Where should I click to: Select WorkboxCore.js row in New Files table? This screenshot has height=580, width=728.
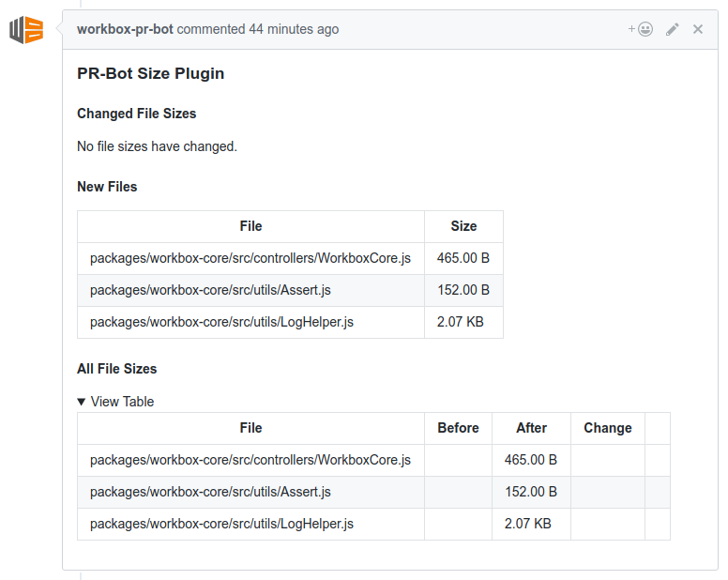click(x=250, y=258)
